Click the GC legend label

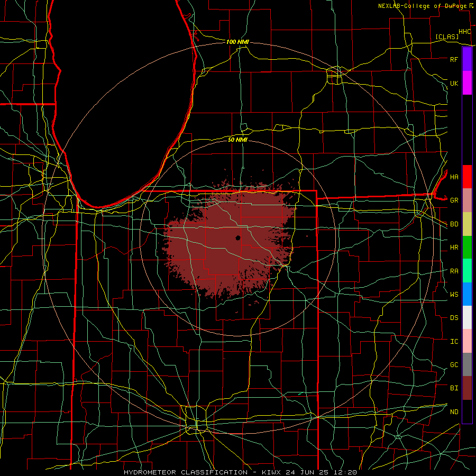(x=454, y=365)
